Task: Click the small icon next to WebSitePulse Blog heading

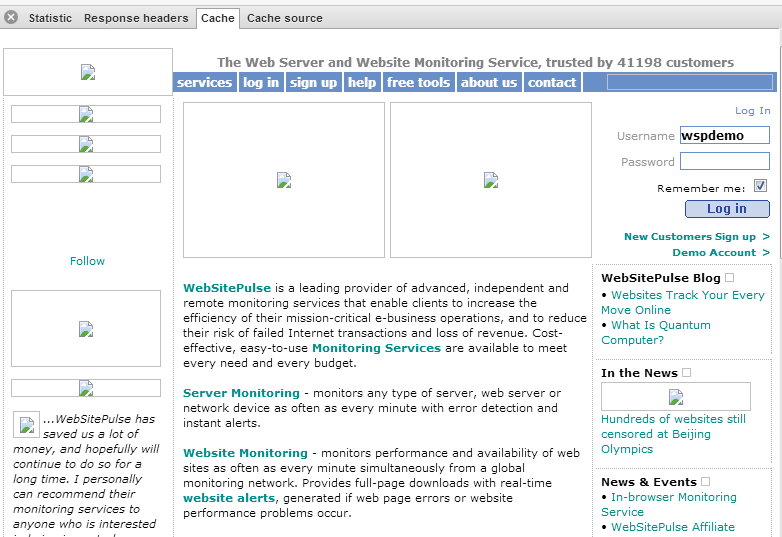Action: (730, 277)
